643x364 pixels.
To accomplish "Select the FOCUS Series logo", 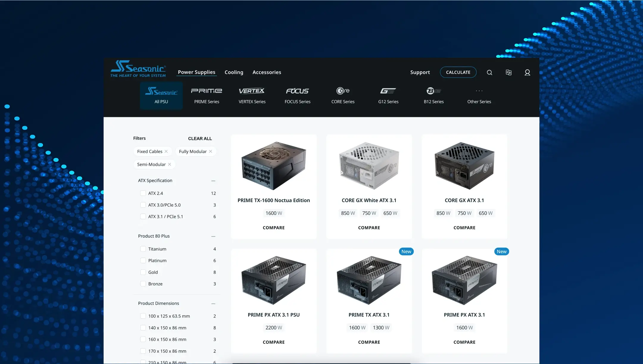I will coord(297,91).
